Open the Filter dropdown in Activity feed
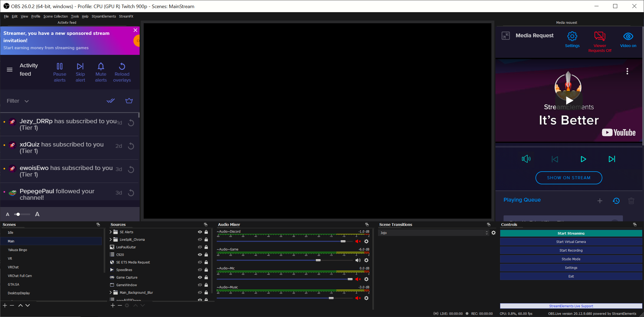The height and width of the screenshot is (317, 644). [x=17, y=101]
